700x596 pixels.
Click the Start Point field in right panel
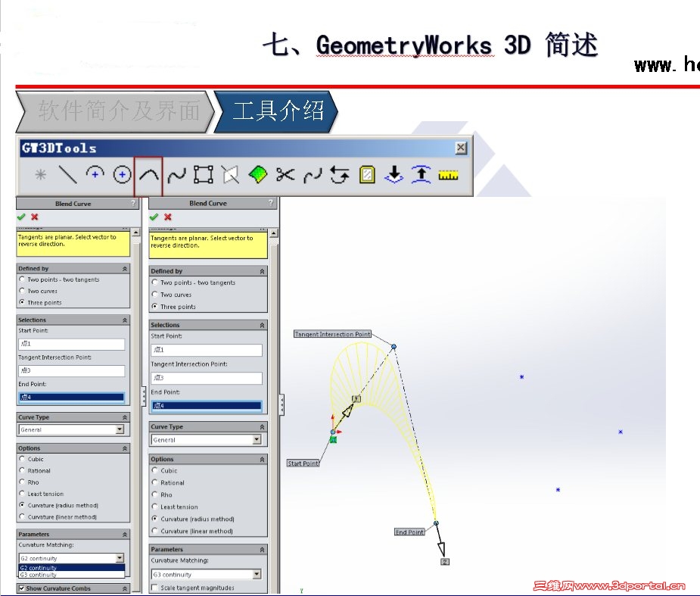coord(207,350)
